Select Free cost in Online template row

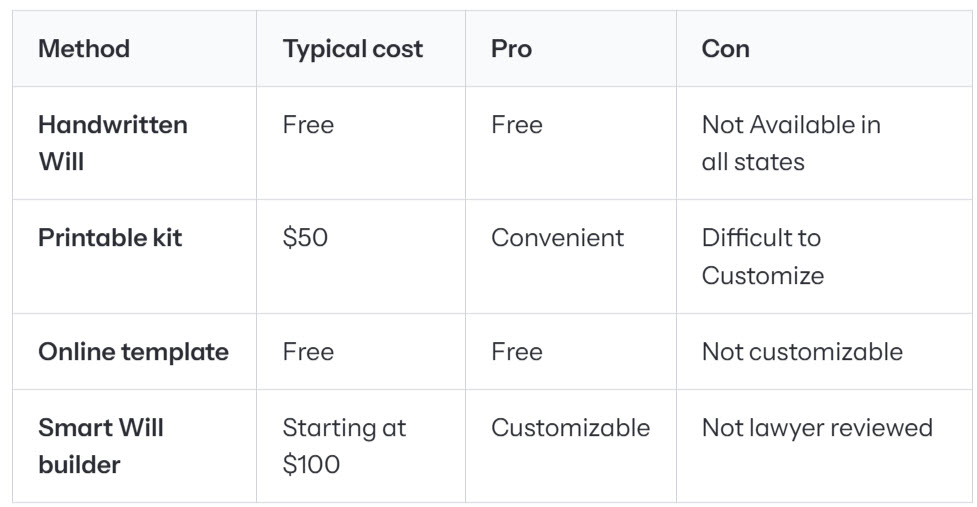point(308,351)
